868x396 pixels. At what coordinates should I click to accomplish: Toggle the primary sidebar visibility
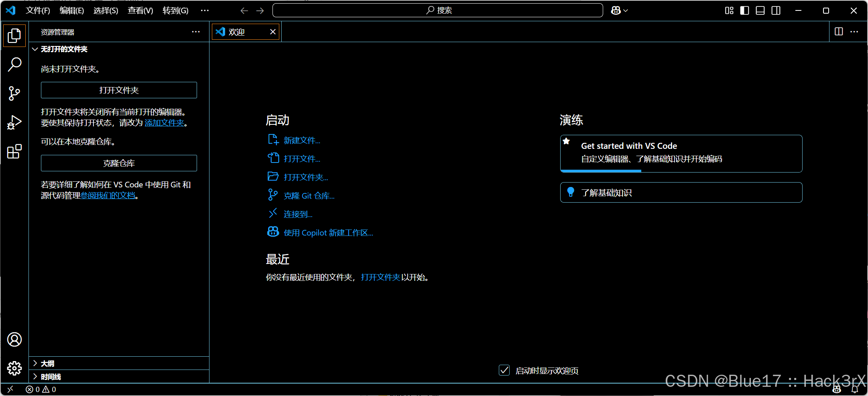tap(744, 10)
